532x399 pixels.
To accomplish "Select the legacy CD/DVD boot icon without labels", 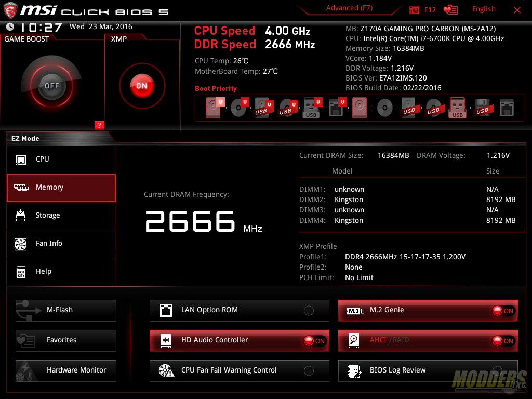I will (x=385, y=108).
